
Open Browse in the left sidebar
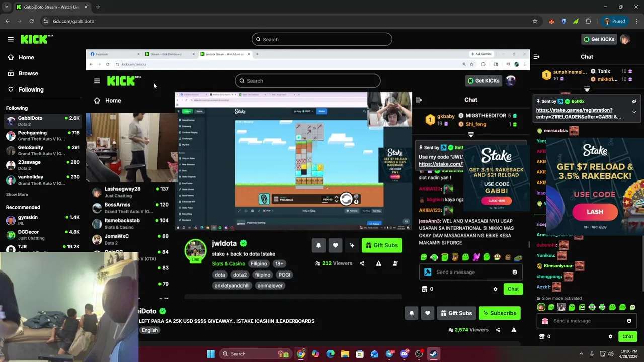click(x=23, y=73)
